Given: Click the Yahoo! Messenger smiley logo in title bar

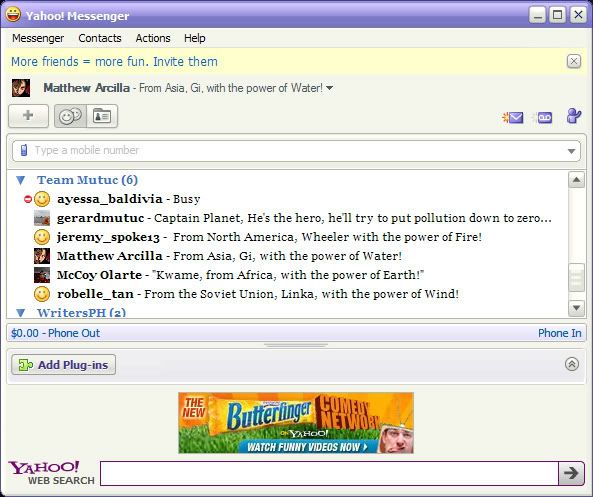Looking at the screenshot, I should point(13,15).
